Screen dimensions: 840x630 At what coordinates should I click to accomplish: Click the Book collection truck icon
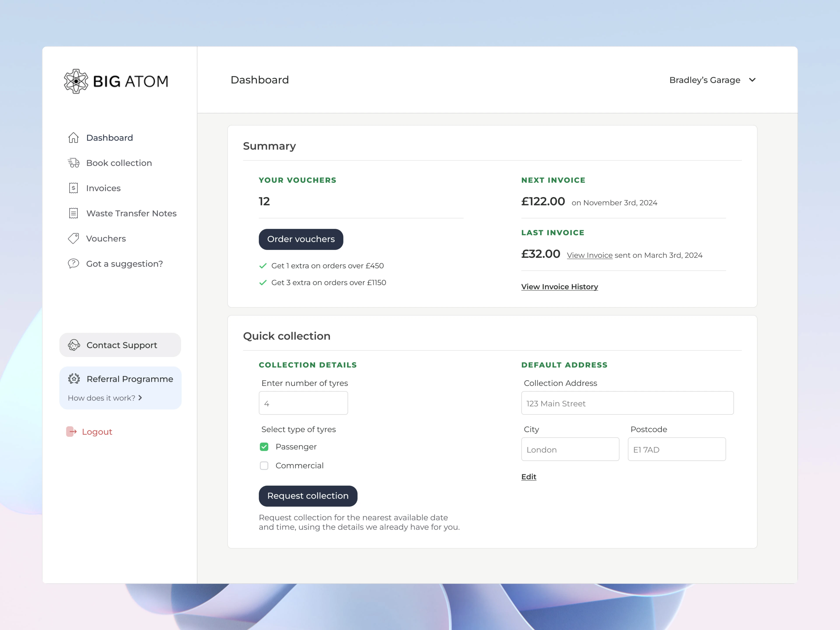point(73,163)
